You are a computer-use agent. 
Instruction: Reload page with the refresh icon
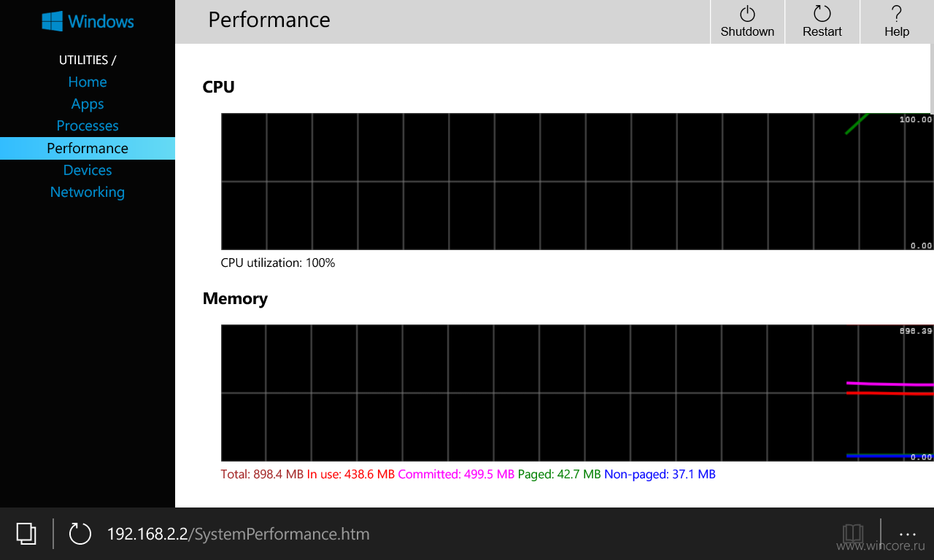[x=80, y=534]
